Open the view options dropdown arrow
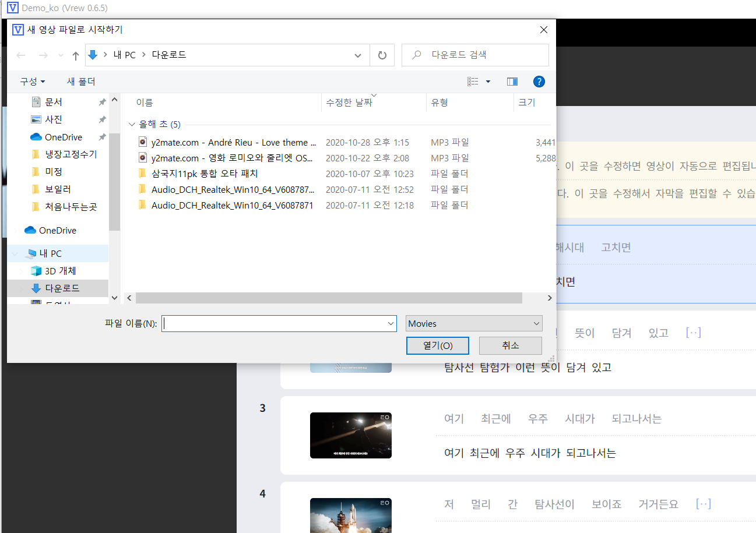This screenshot has height=533, width=756. point(488,82)
